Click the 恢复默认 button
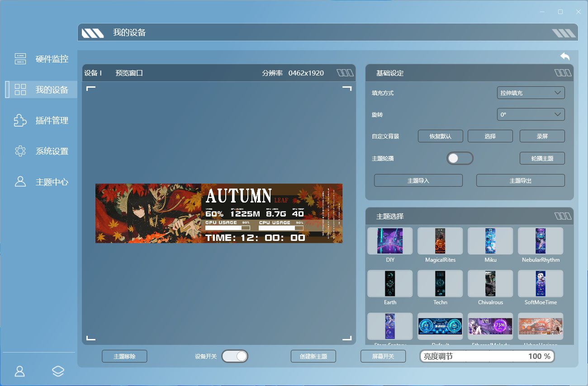Viewport: 588px width, 386px height. [441, 136]
